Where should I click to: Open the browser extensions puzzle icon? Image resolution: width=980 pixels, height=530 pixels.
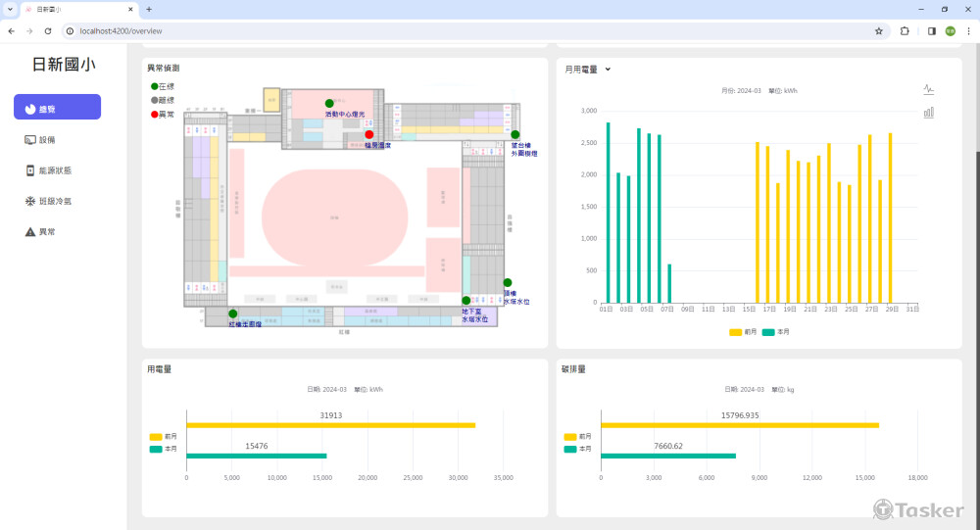click(905, 30)
